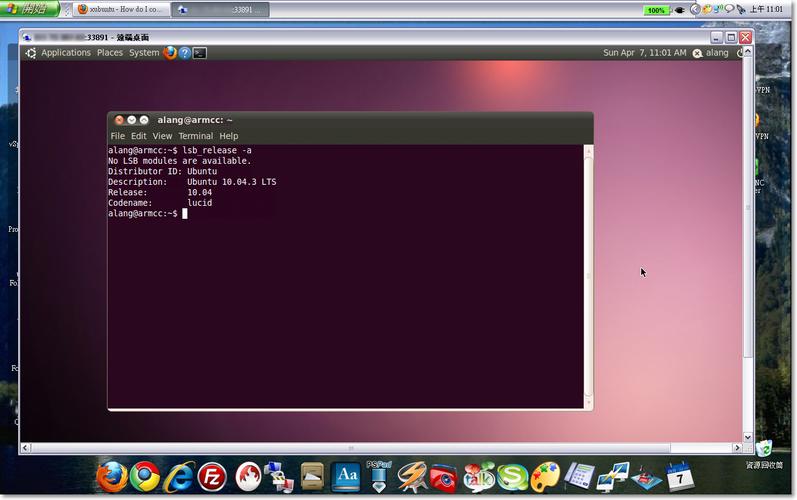Open the help icon in Ubuntu panel

(185, 53)
